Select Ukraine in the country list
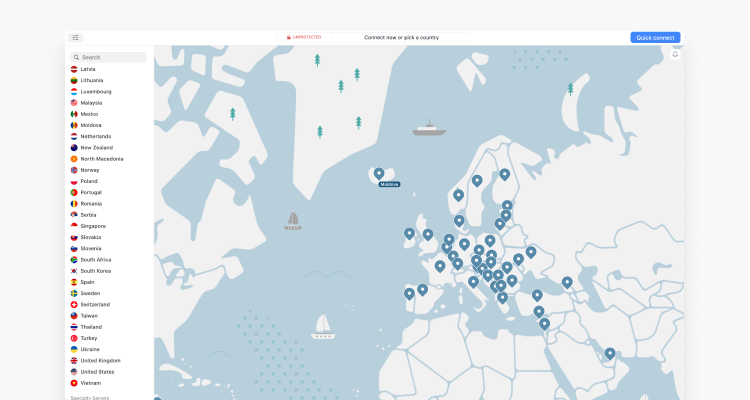The width and height of the screenshot is (750, 400). tap(90, 349)
